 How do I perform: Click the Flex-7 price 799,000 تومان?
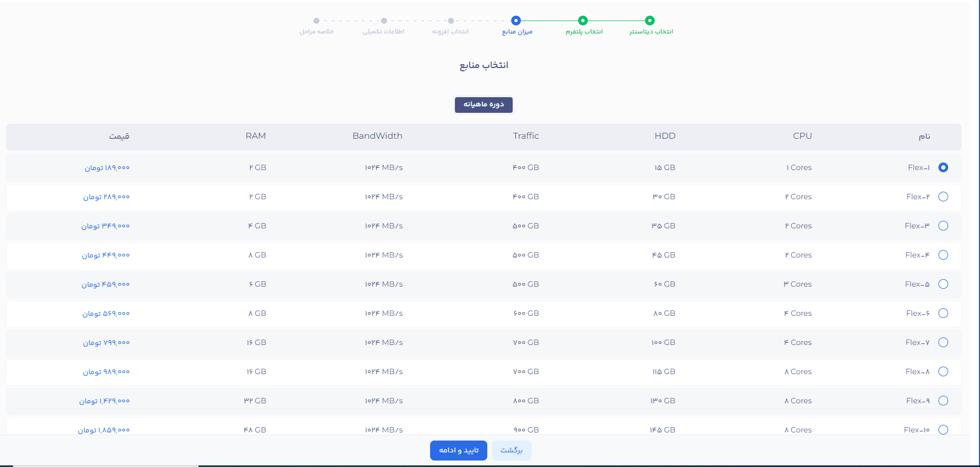tap(106, 343)
